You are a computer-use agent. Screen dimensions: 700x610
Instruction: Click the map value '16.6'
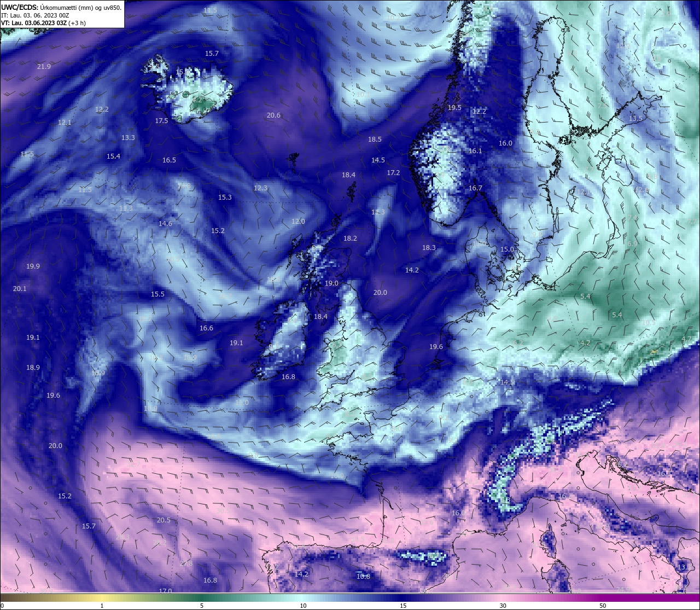pos(206,328)
